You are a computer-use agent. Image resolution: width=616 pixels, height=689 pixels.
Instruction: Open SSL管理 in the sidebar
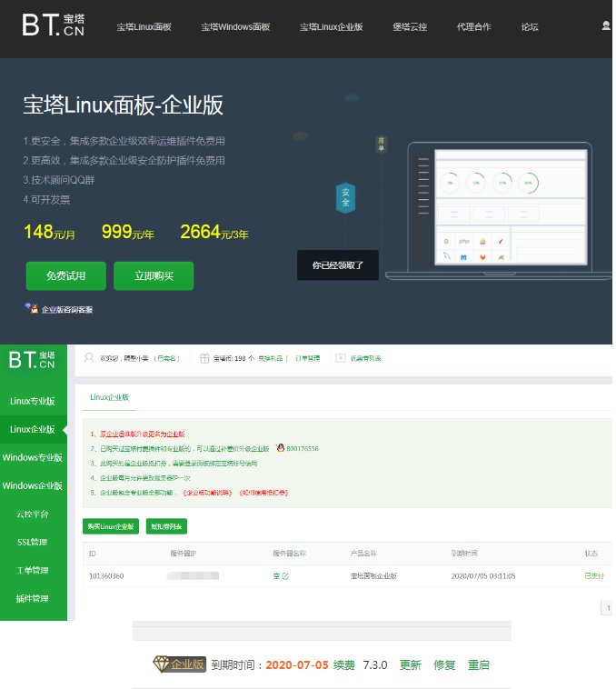(33, 542)
